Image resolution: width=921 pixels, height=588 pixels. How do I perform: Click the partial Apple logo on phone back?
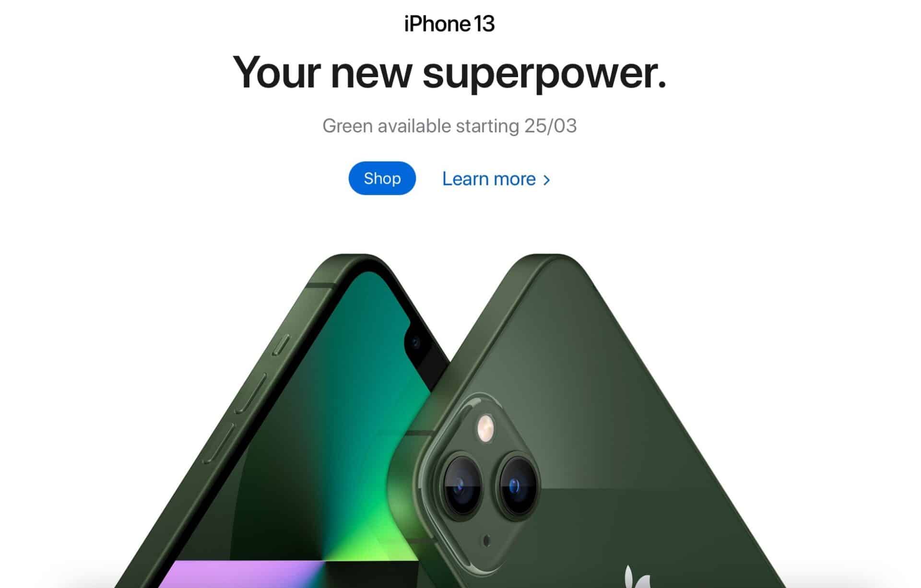point(637,576)
